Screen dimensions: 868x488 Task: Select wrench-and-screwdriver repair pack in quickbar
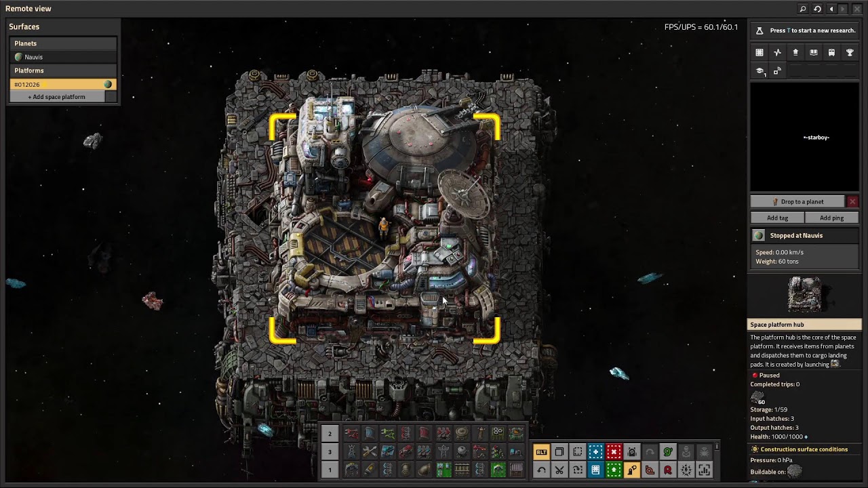(x=370, y=451)
